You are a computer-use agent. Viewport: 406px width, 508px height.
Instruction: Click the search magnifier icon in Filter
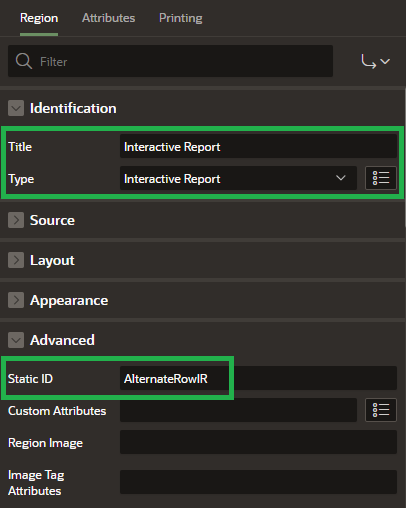tap(24, 61)
